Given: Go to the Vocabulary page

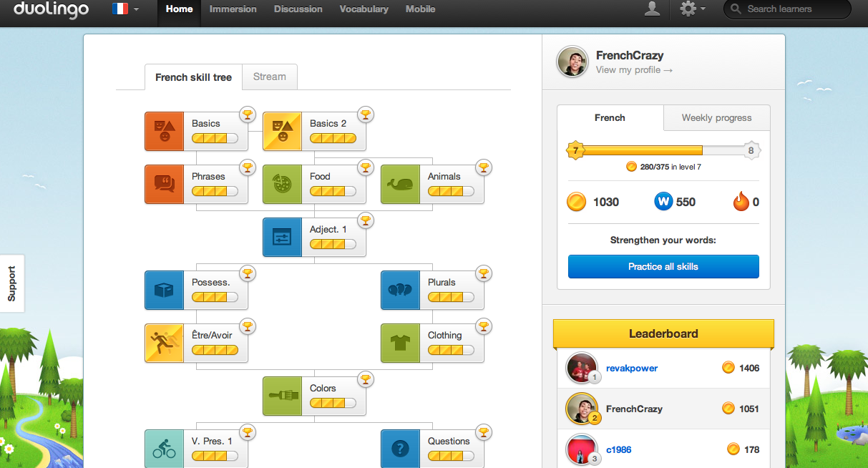Looking at the screenshot, I should tap(364, 9).
